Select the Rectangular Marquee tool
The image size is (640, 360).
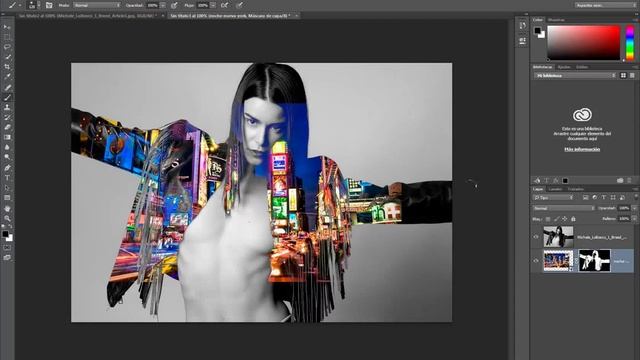(7, 37)
